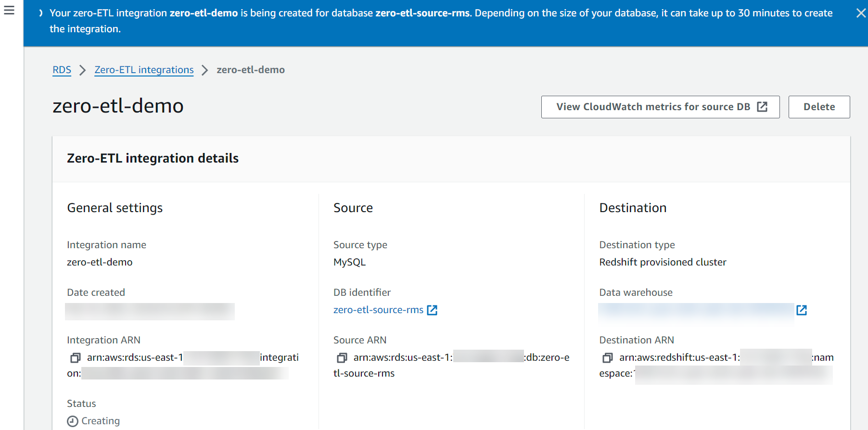Select zero-etl-demo under Integration name
Screen dimensions: 868x430
(x=100, y=262)
